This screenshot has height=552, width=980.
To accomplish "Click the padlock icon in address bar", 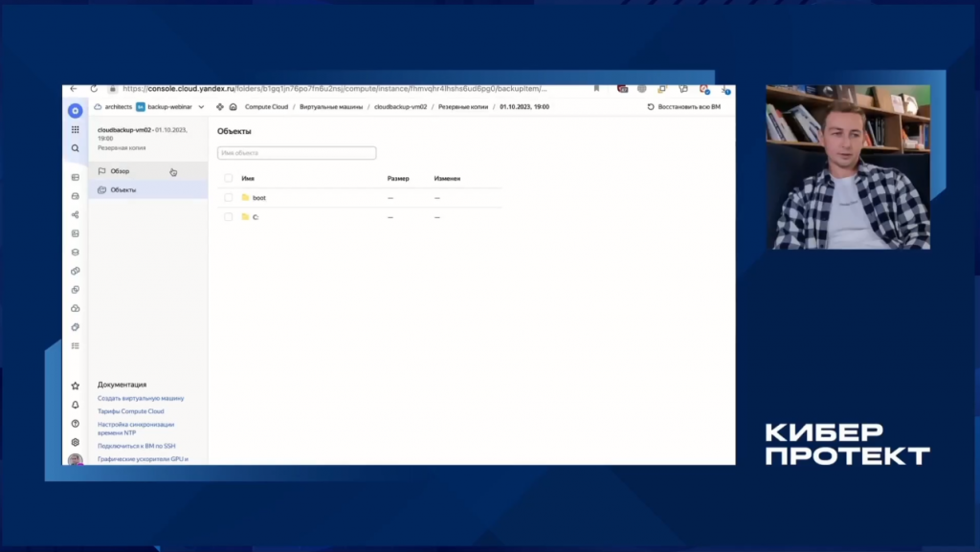I will (x=113, y=89).
